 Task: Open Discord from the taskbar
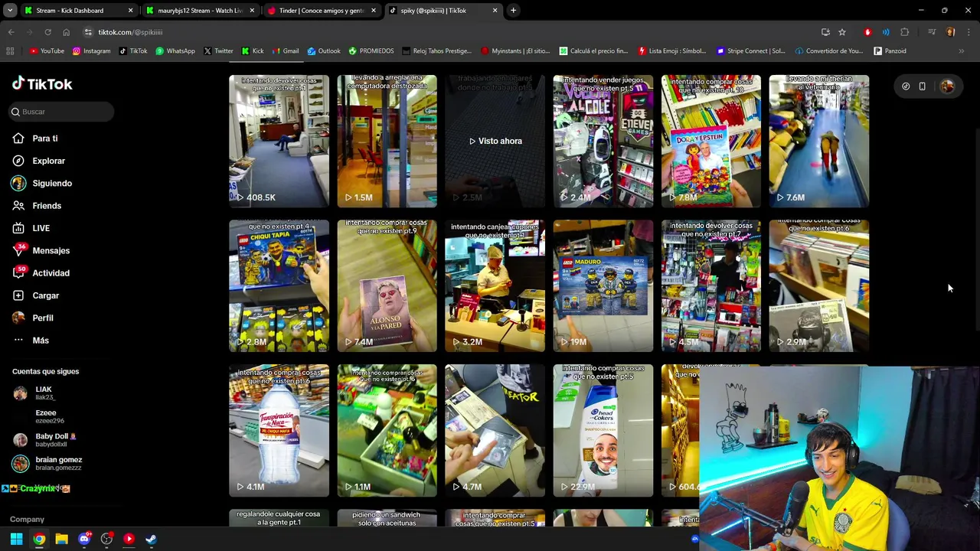click(x=84, y=539)
